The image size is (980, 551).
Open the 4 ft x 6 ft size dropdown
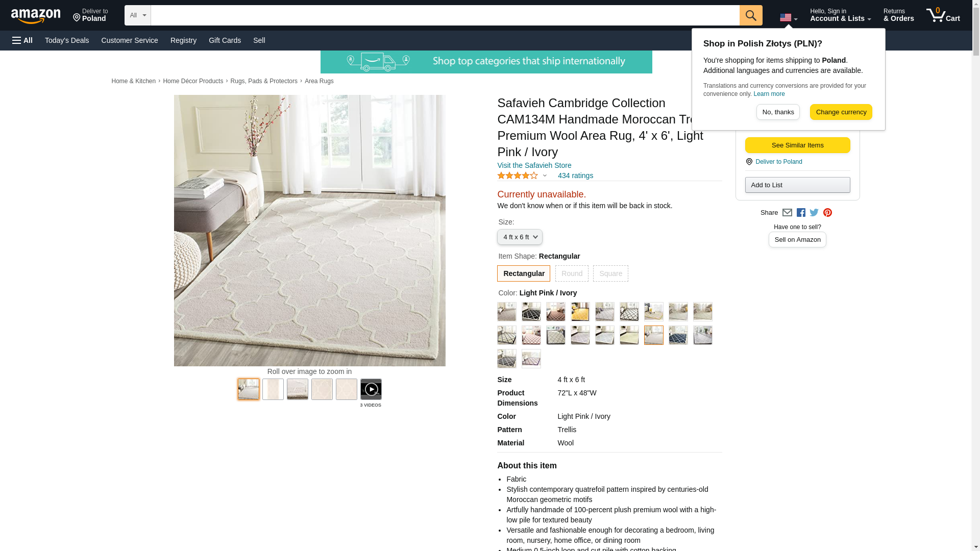click(x=520, y=237)
